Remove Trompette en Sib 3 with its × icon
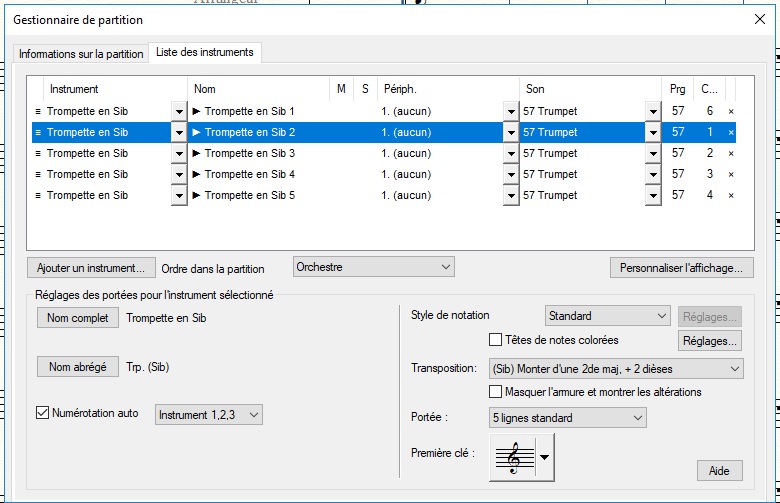This screenshot has width=780, height=503. pyautogui.click(x=731, y=154)
